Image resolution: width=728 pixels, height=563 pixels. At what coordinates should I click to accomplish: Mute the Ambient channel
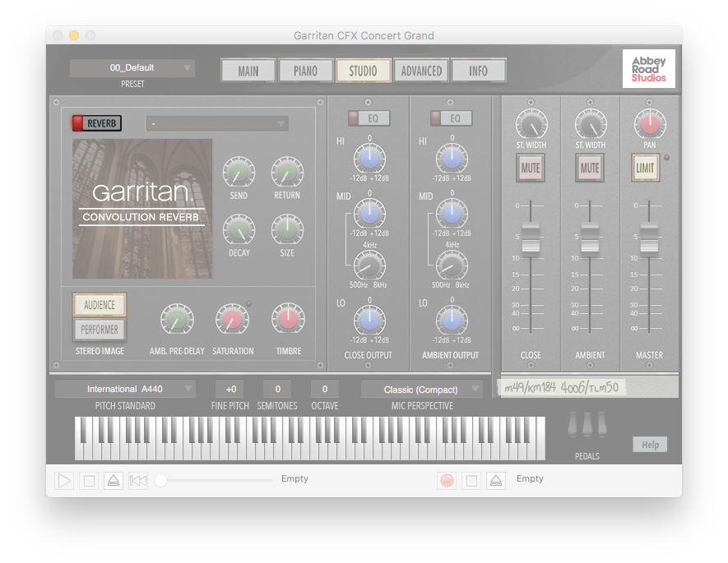click(x=590, y=168)
